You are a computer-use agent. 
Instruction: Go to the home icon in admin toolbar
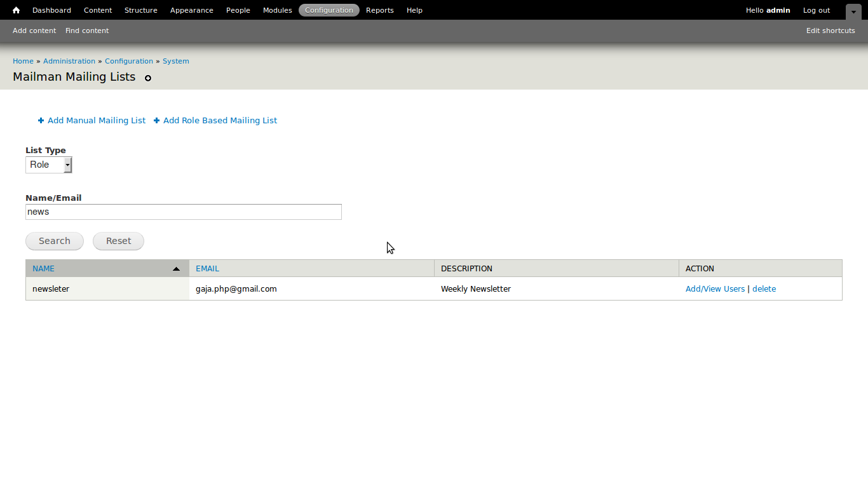pyautogui.click(x=16, y=10)
